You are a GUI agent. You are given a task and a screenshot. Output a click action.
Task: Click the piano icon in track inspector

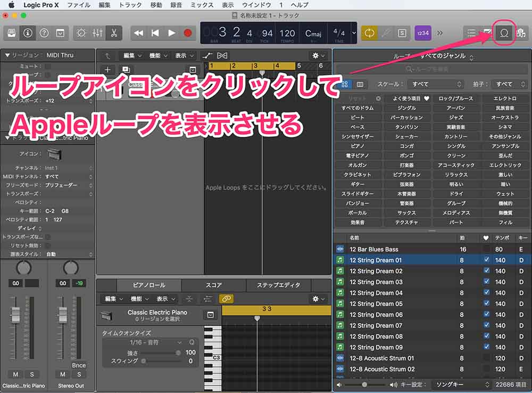54,154
